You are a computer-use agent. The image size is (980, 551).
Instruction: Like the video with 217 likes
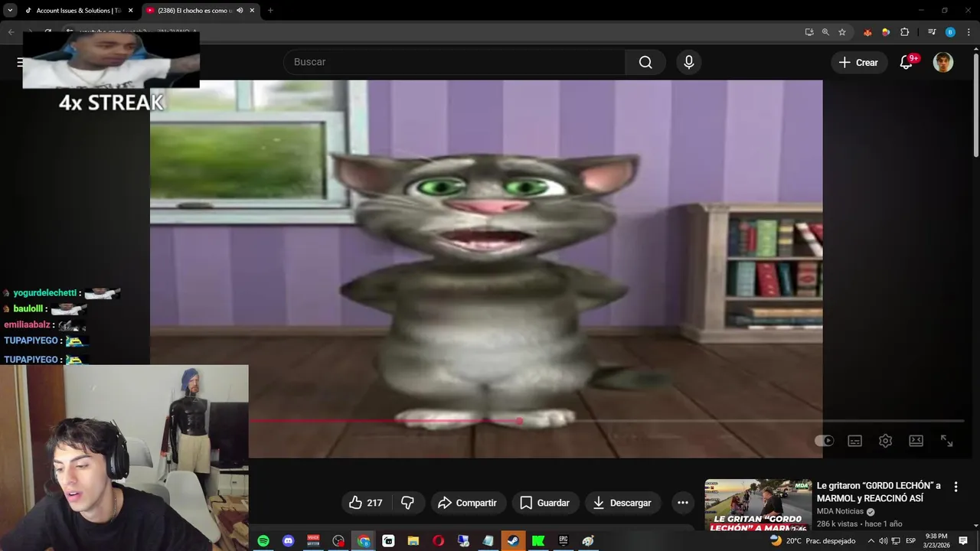(366, 503)
